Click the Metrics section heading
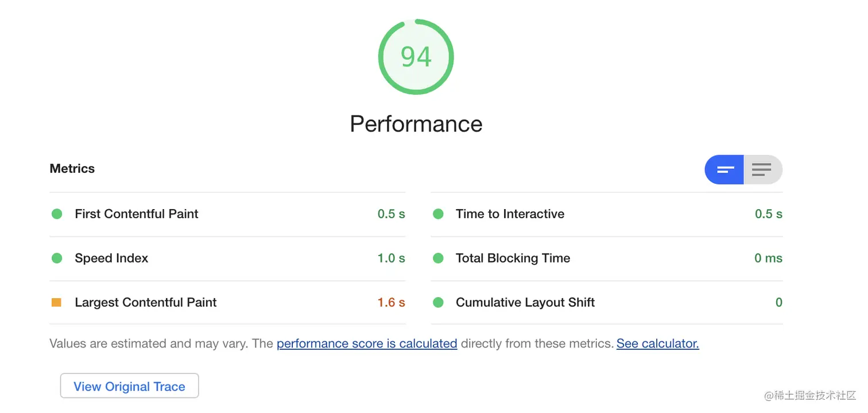The image size is (868, 413). click(x=72, y=168)
